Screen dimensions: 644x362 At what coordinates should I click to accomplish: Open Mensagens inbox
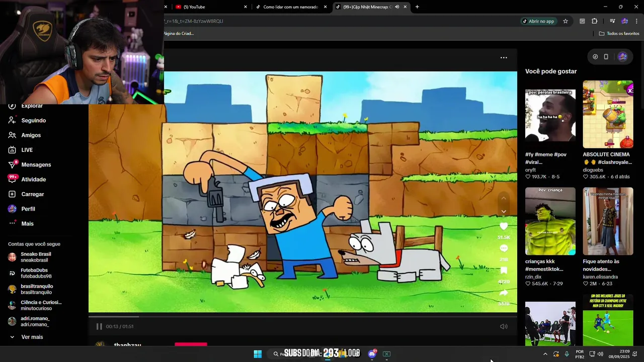pyautogui.click(x=36, y=164)
